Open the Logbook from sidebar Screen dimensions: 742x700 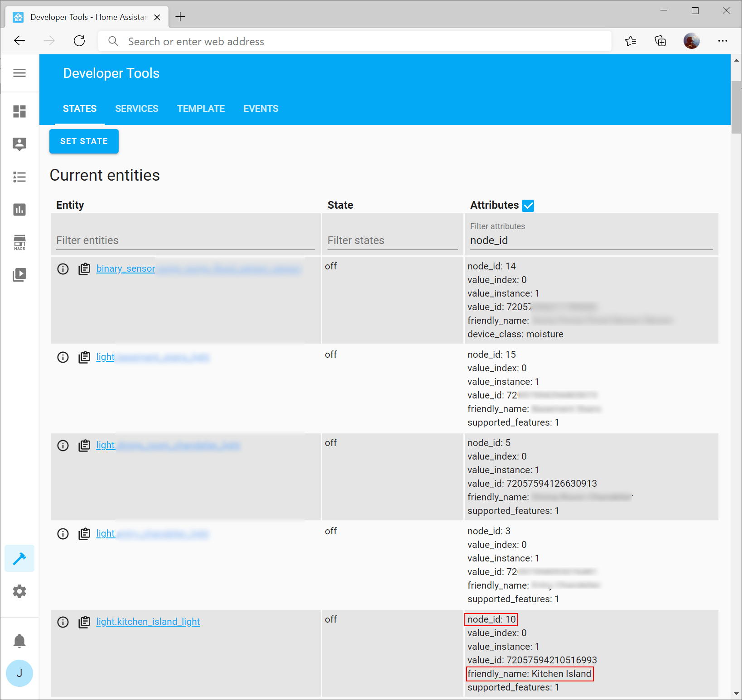pos(20,177)
